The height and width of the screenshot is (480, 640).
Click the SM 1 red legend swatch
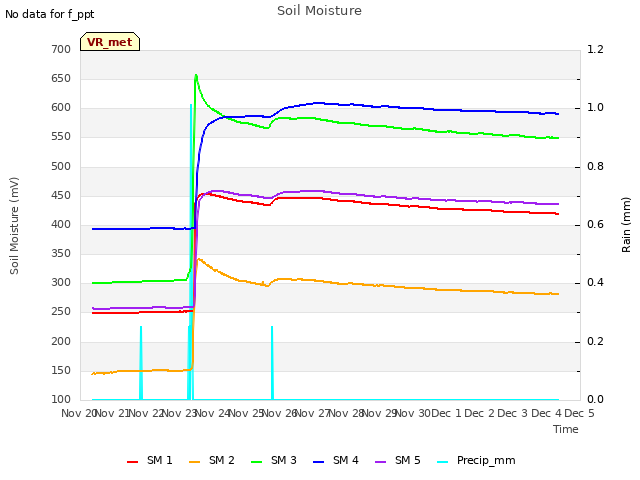tap(132, 462)
